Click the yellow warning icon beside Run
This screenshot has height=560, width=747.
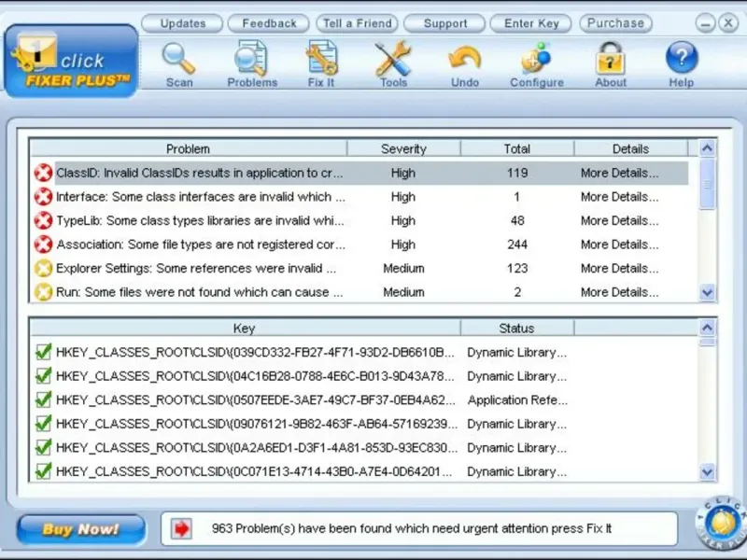pyautogui.click(x=43, y=292)
